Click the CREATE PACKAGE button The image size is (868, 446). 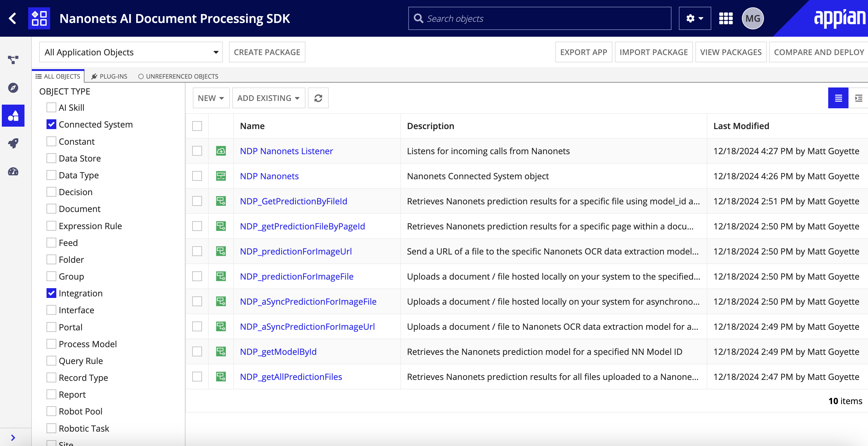click(267, 52)
